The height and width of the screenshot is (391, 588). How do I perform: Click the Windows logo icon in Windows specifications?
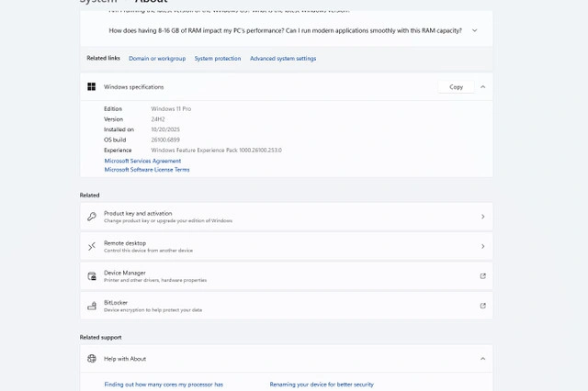(x=92, y=87)
